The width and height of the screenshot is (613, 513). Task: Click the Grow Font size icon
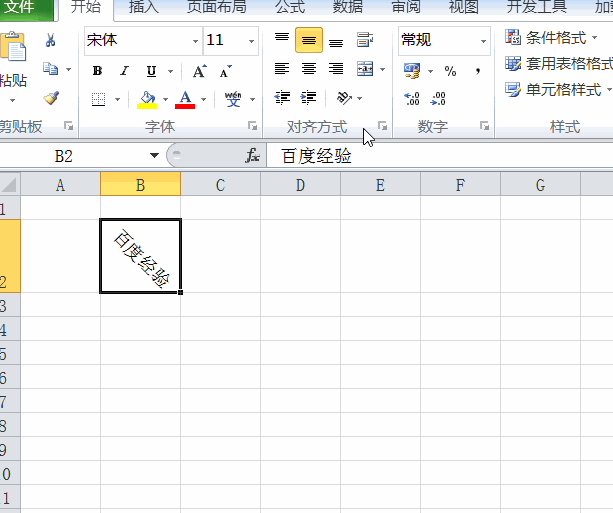click(200, 71)
